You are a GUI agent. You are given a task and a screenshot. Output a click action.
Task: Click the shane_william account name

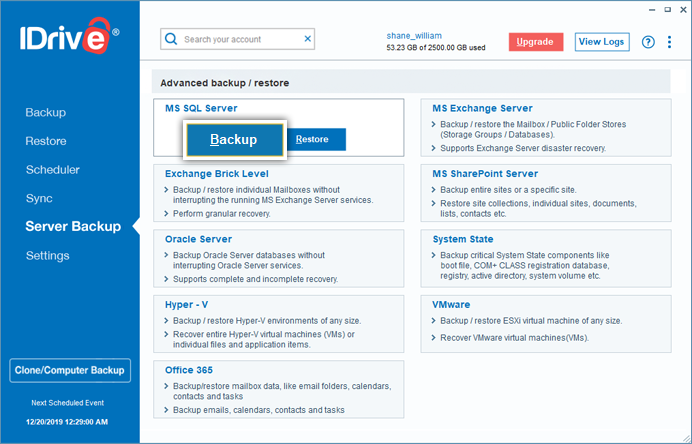pyautogui.click(x=414, y=36)
